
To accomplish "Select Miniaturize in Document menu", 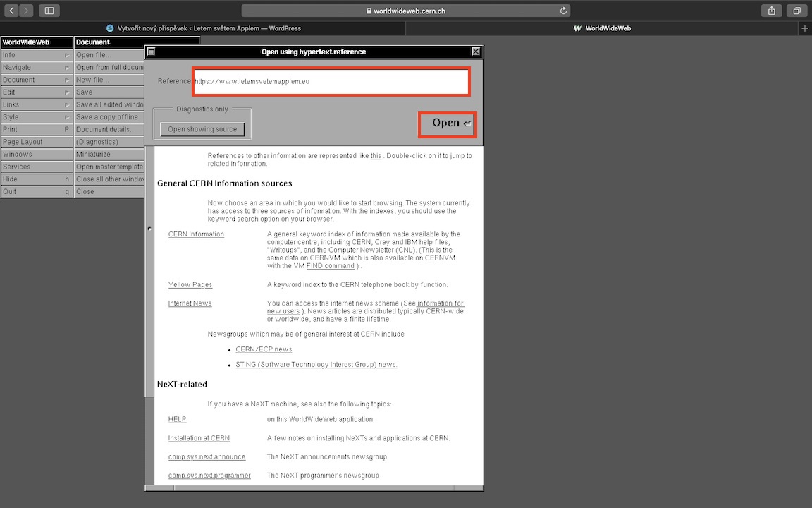I will click(x=109, y=155).
